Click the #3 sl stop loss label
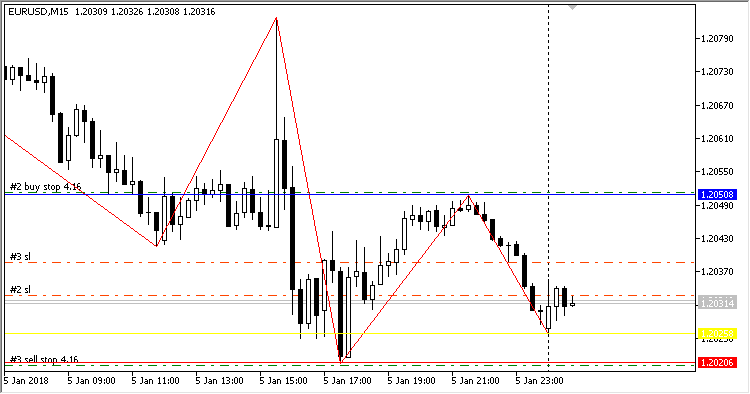Image resolution: width=750 pixels, height=394 pixels. pos(20,257)
